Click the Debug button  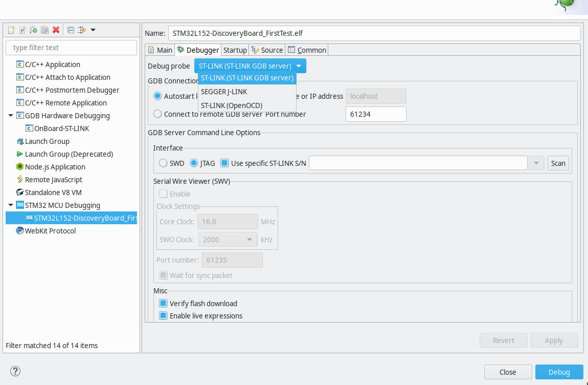tap(559, 372)
